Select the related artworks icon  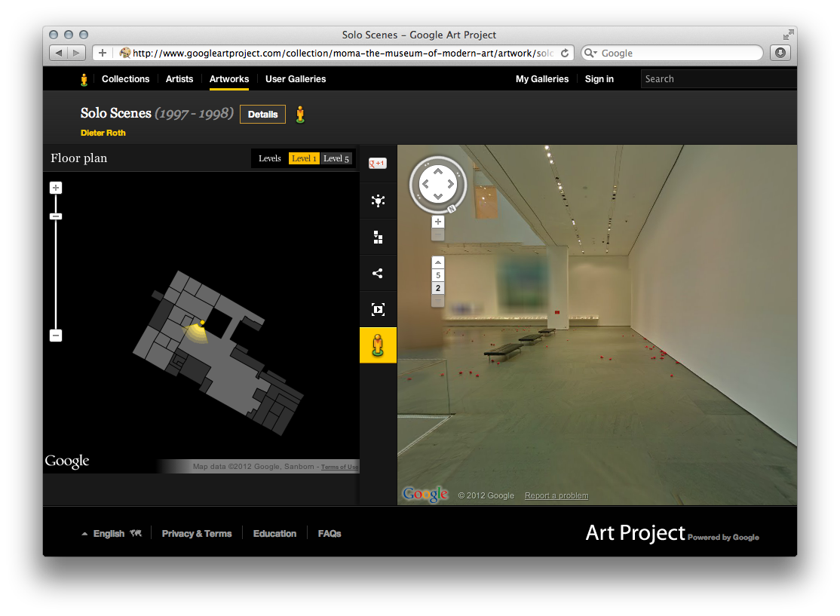377,201
